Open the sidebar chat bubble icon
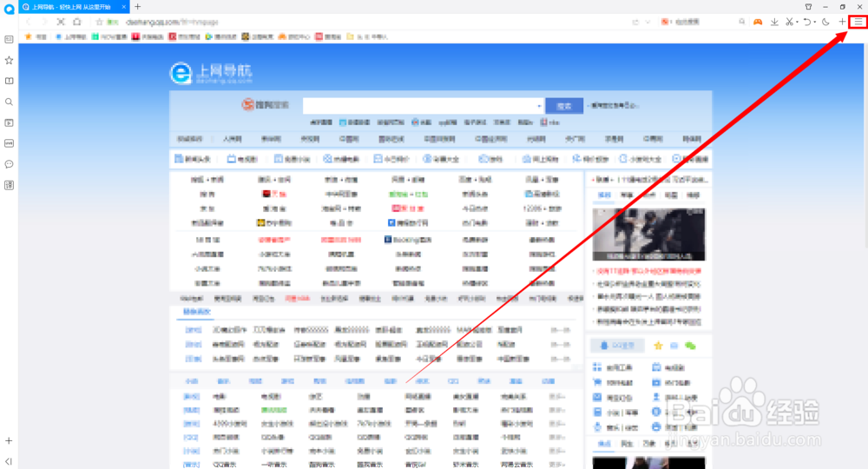868x469 pixels. point(9,164)
